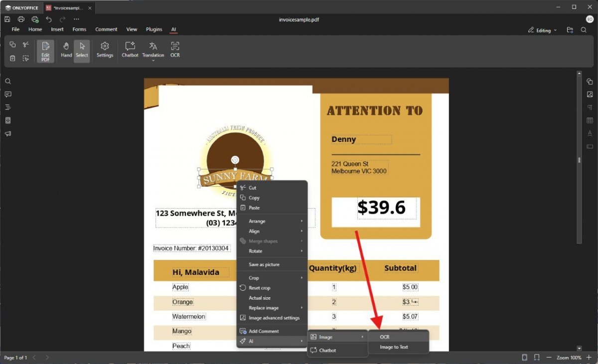This screenshot has width=598, height=364.
Task: Open the Plugins ribbon tab
Action: click(x=154, y=29)
